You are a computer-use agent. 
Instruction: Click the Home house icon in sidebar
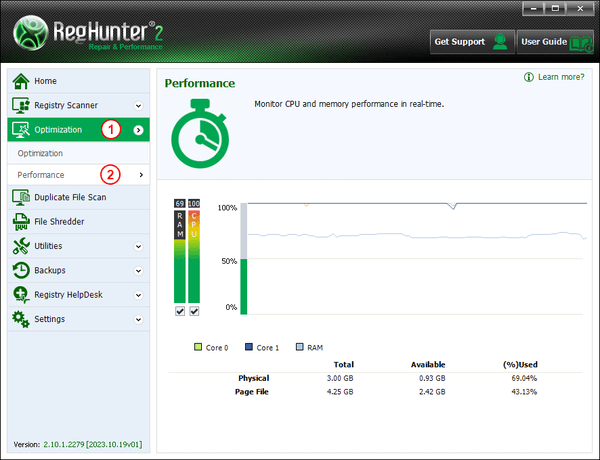tap(20, 81)
